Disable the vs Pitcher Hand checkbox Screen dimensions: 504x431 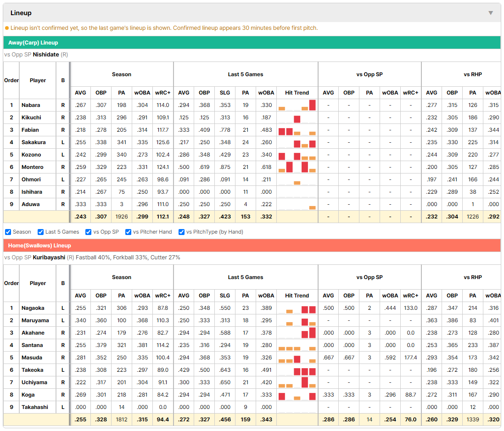128,232
